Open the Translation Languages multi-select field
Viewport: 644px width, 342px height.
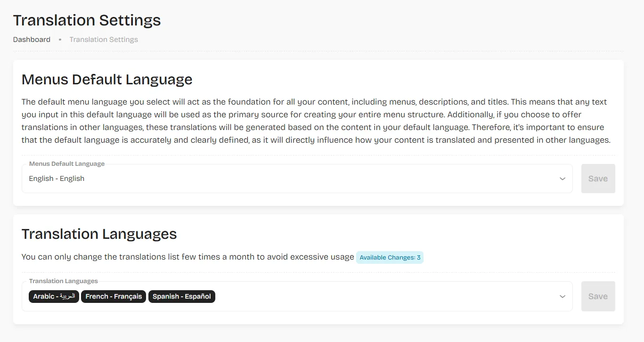(x=297, y=296)
